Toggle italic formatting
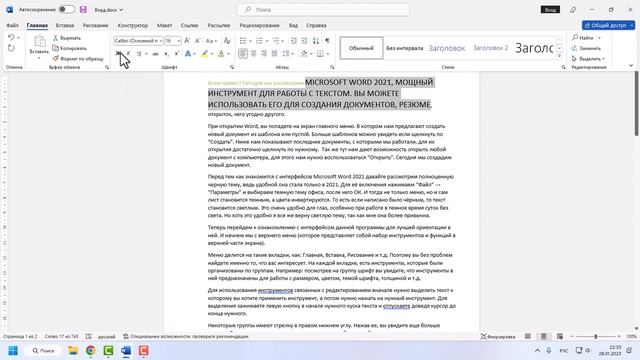Viewport: 640px width, 360px height. (129, 53)
